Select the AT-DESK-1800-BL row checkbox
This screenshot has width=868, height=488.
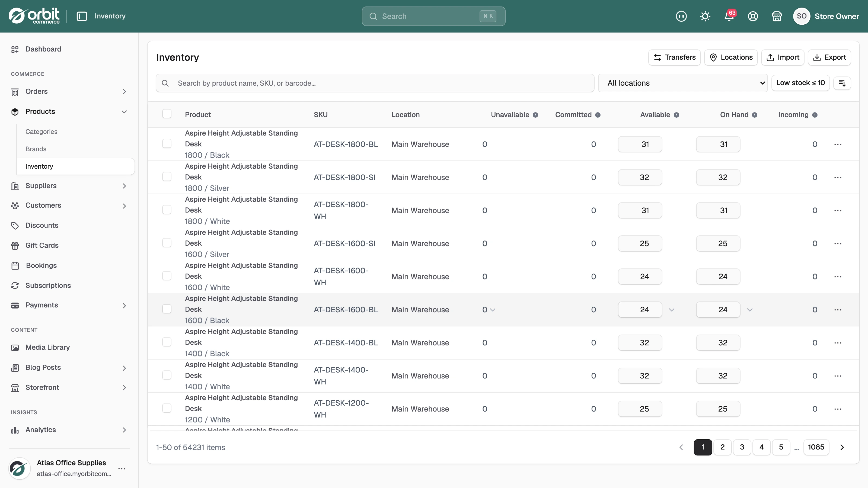[167, 143]
